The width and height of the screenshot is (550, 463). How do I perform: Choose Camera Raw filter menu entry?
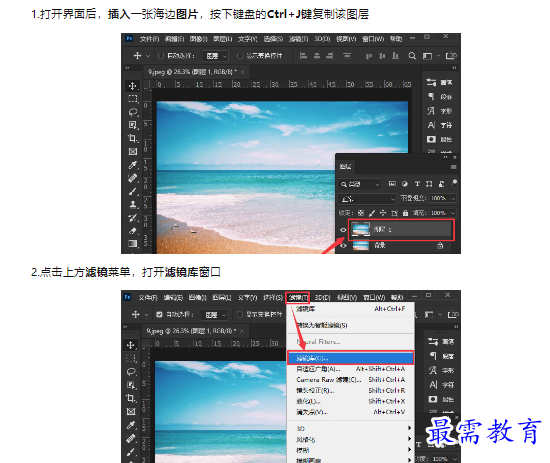tap(351, 380)
